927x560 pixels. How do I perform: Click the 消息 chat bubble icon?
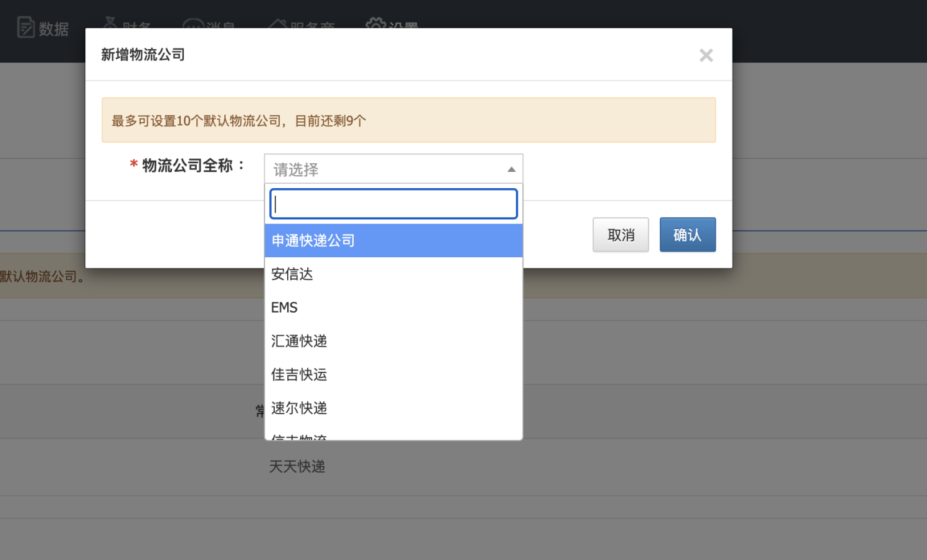coord(193,24)
